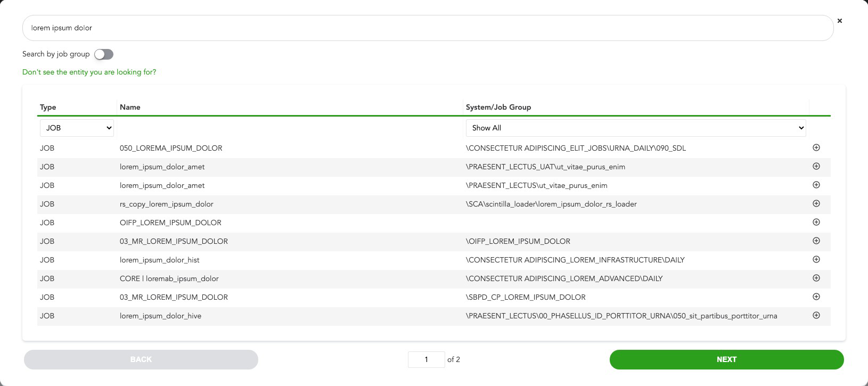The image size is (868, 386).
Task: Add 03_MR_LOREM_IPSUM_DOLOR from the \OIFP_LOREM_IPSUM_DOLOR group
Action: click(816, 241)
